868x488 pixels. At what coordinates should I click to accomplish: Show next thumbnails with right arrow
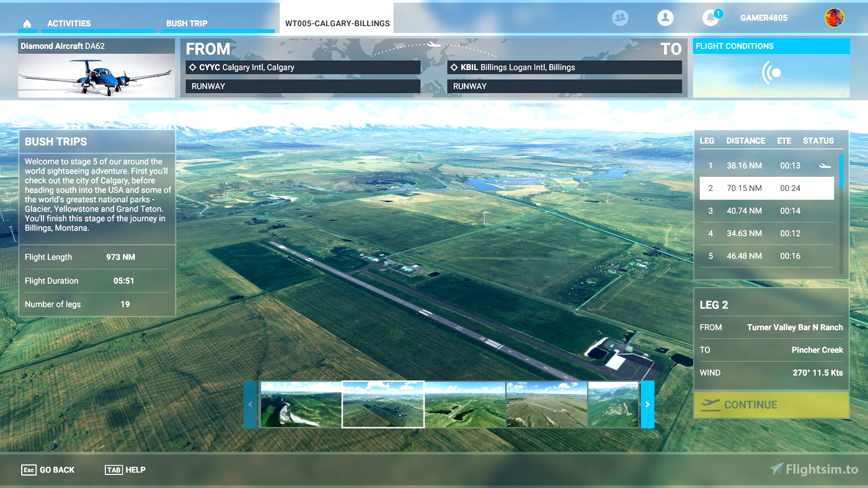[x=647, y=404]
